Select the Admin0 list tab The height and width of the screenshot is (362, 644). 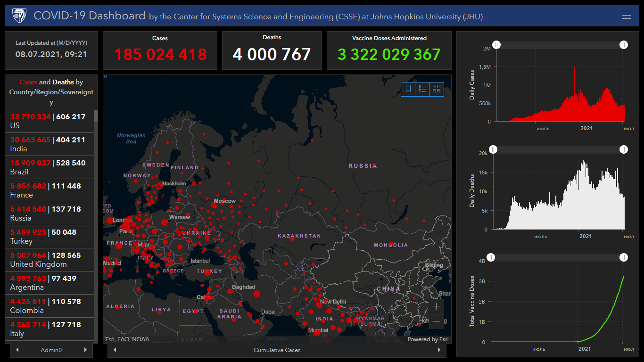point(51,350)
